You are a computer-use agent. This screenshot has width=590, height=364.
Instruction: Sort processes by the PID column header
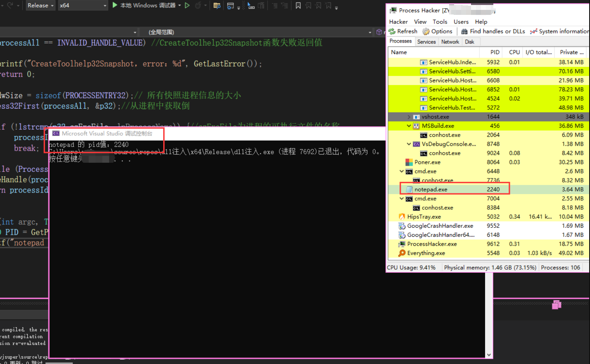(491, 52)
